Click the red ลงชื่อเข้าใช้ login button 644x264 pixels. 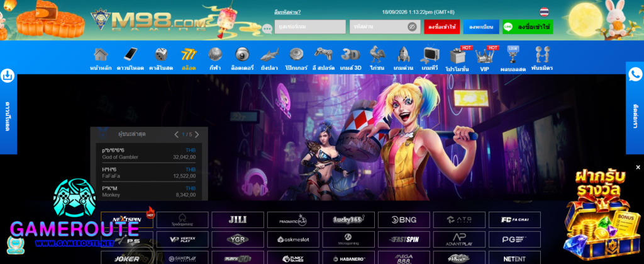pos(442,26)
